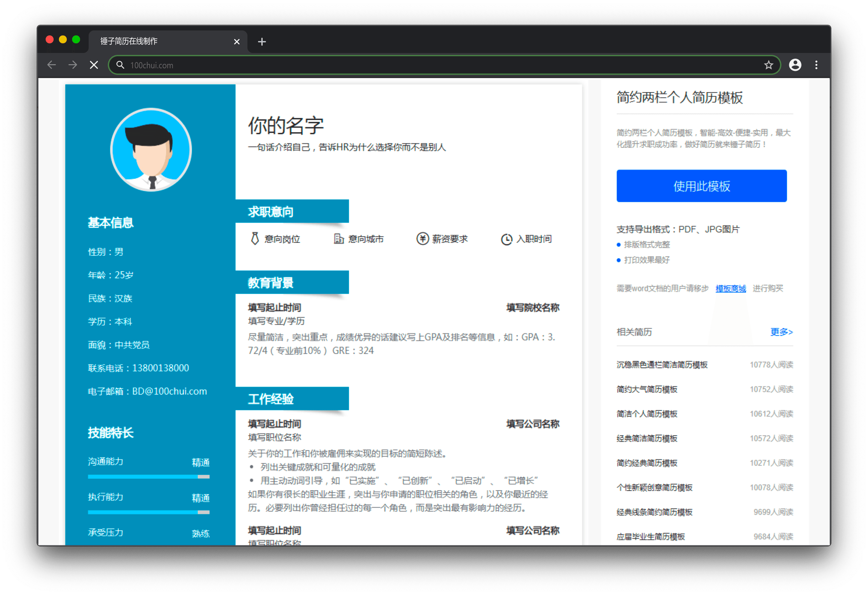Open a new tab with plus icon
868x595 pixels.
pyautogui.click(x=262, y=41)
